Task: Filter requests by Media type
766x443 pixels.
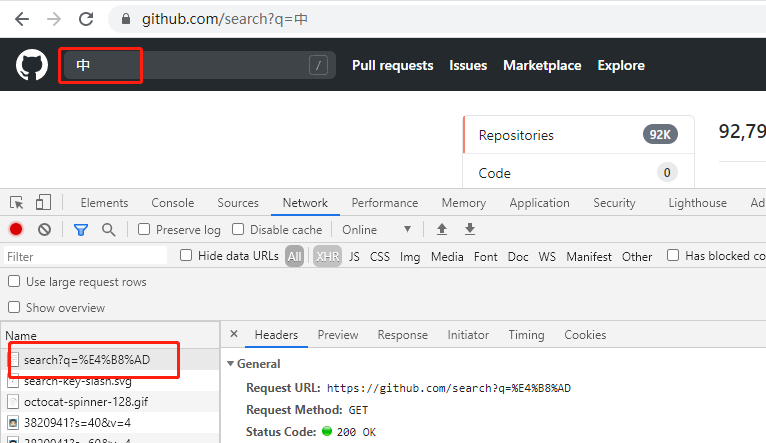Action: tap(447, 257)
